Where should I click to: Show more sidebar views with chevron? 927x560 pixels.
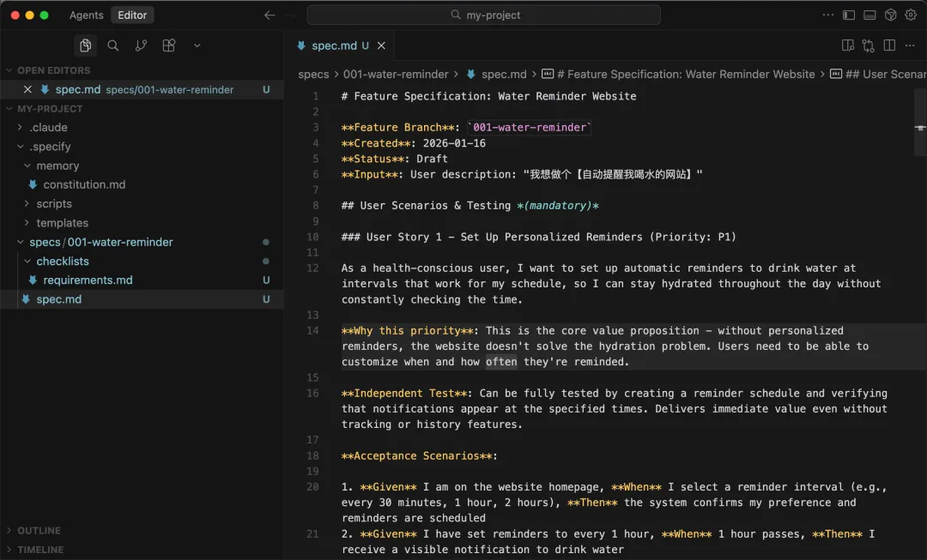coord(197,45)
